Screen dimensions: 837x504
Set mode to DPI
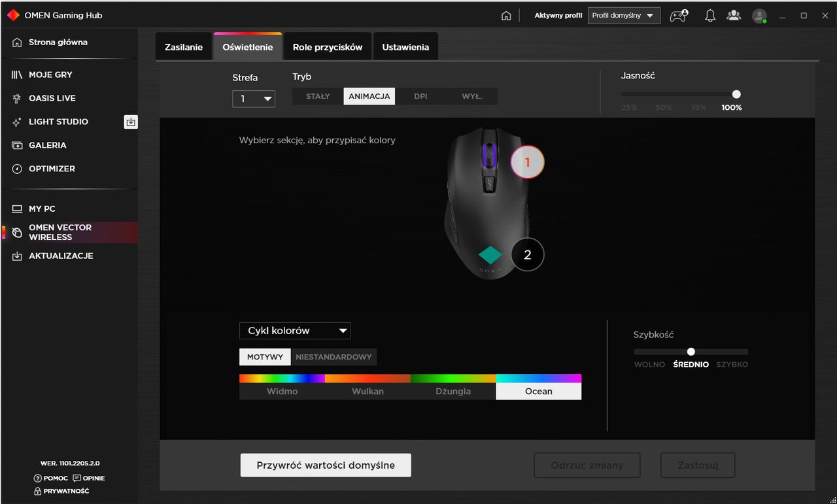pyautogui.click(x=420, y=96)
